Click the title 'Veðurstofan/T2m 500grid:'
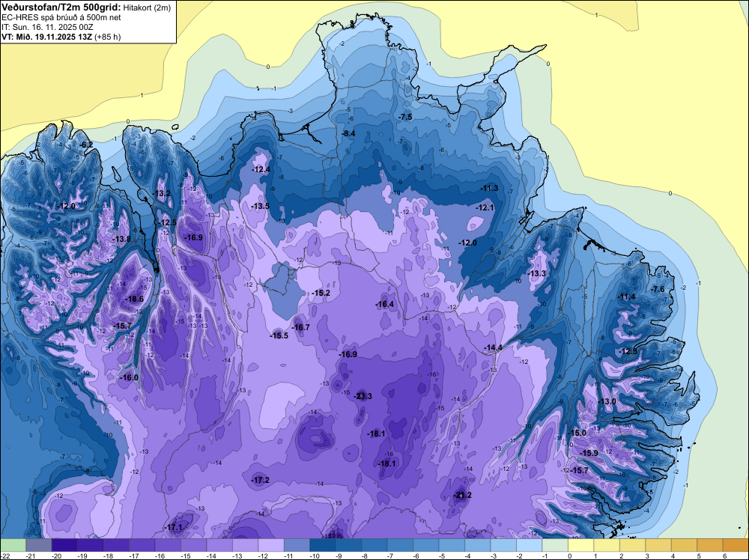Image resolution: width=749 pixels, height=560 pixels. click(x=60, y=7)
